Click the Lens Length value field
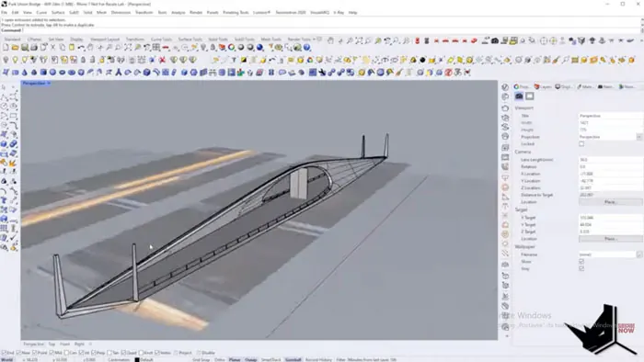 click(610, 160)
